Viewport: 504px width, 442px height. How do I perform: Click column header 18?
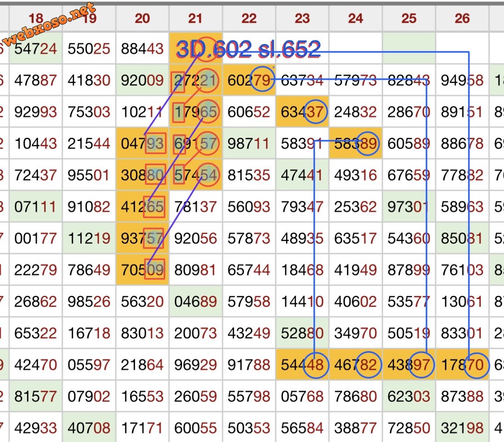click(35, 18)
